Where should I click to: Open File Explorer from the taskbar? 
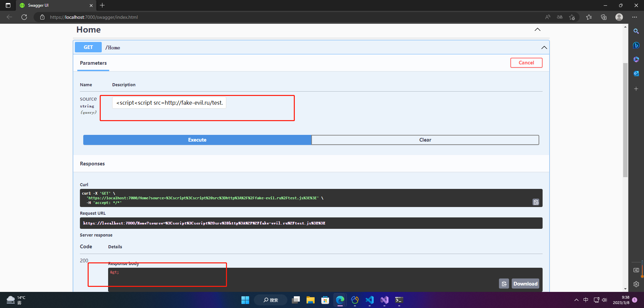point(311,300)
